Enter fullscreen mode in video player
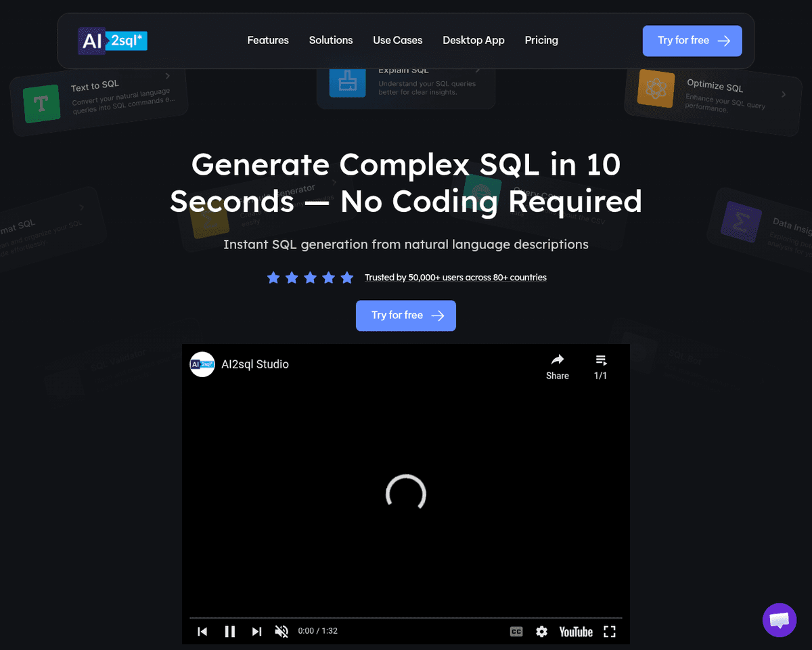 click(610, 632)
